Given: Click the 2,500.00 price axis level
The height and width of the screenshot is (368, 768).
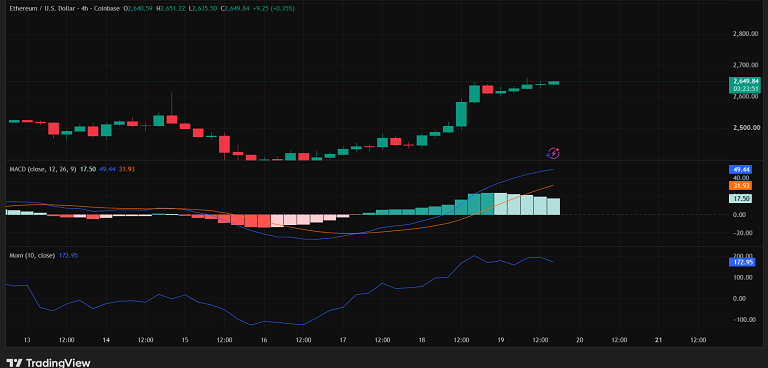Looking at the screenshot, I should [x=745, y=128].
